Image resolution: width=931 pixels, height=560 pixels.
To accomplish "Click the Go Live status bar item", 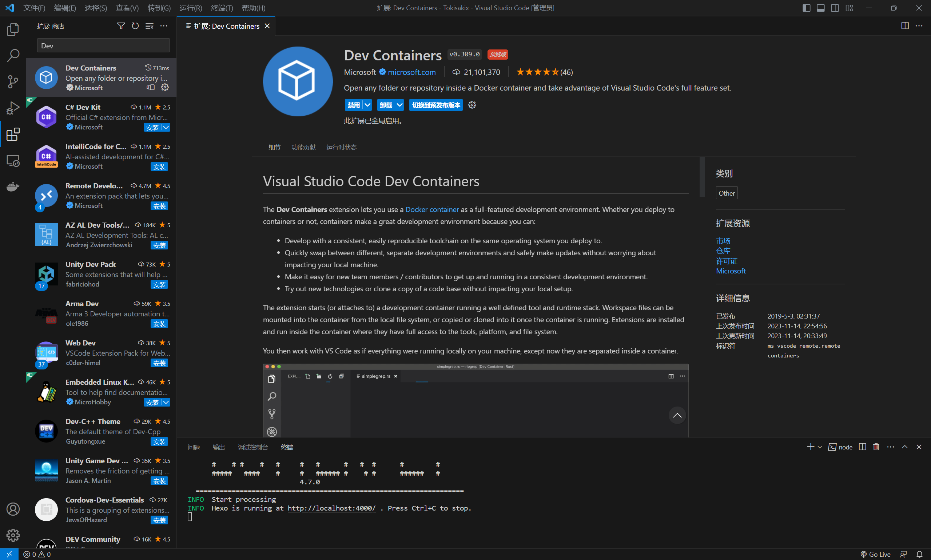I will (x=875, y=554).
